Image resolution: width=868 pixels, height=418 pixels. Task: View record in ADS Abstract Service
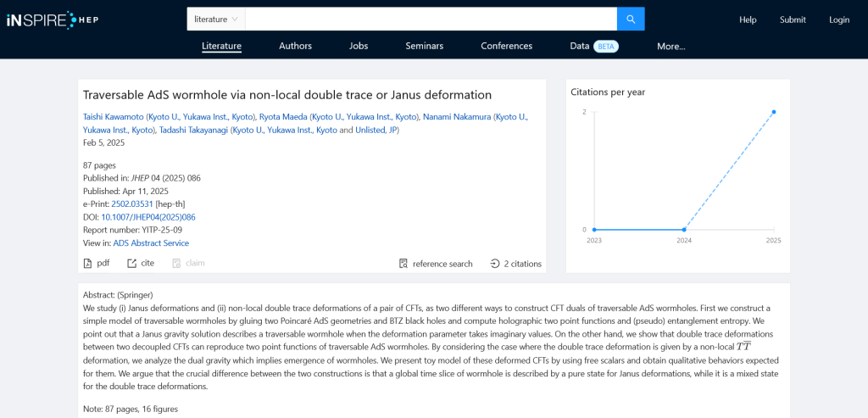tap(151, 242)
